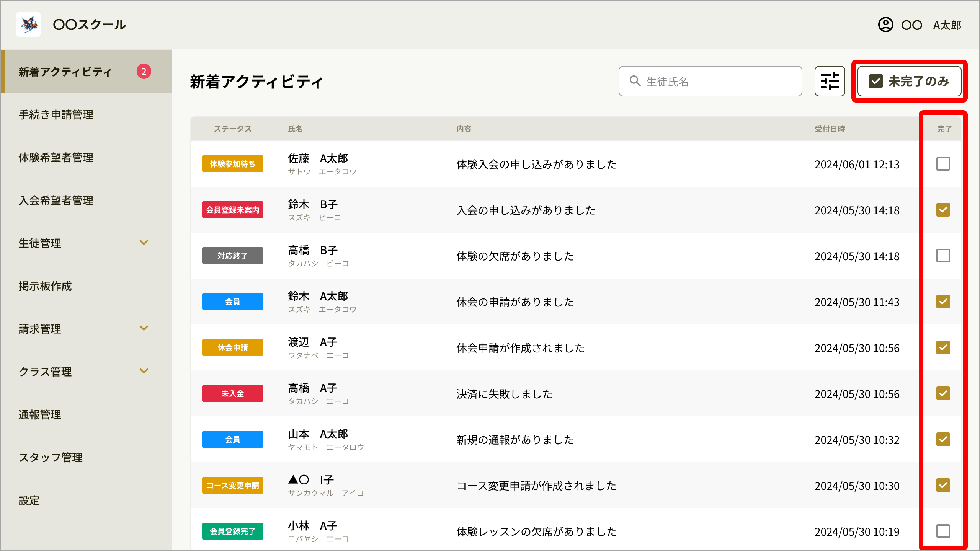The height and width of the screenshot is (551, 980).
Task: Click the 〇〇スクール title text
Action: tap(89, 25)
